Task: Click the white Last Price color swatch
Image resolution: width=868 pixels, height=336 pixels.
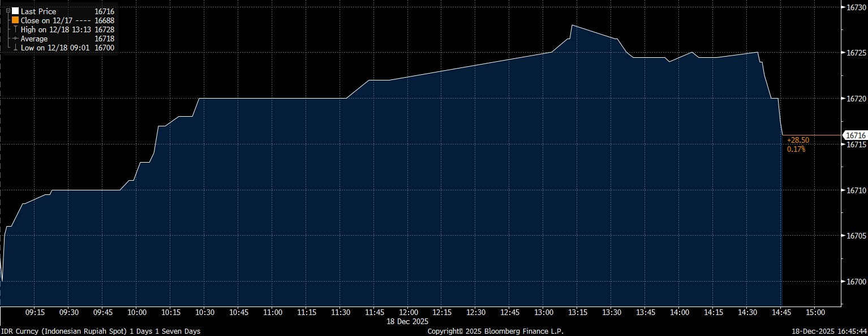Action: [15, 11]
